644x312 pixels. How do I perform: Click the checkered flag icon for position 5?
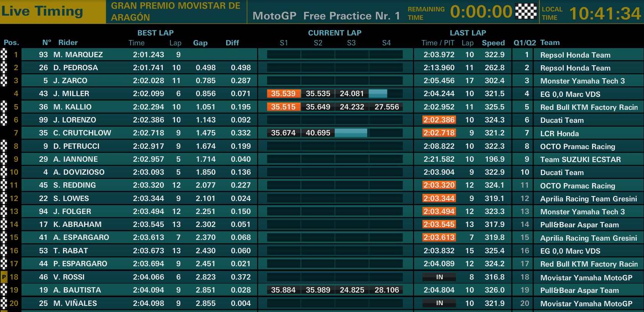(4, 107)
